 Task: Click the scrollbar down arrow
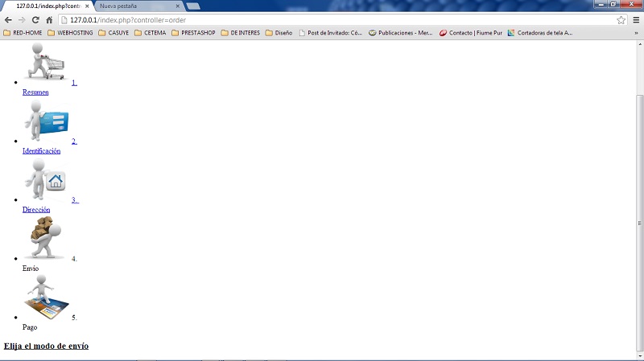(639, 356)
